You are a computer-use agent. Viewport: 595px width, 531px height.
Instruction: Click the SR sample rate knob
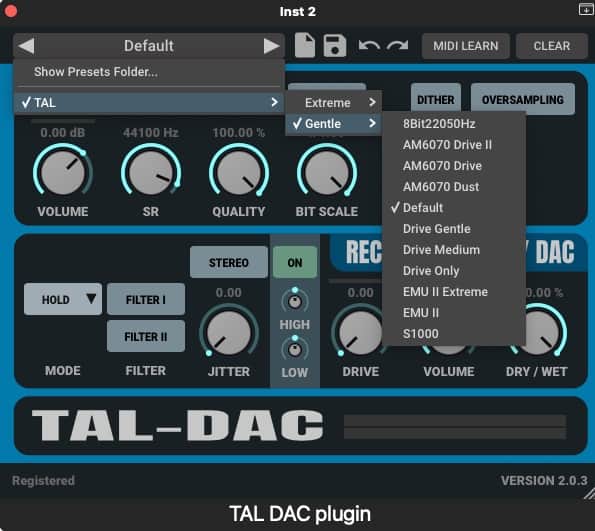[x=151, y=172]
